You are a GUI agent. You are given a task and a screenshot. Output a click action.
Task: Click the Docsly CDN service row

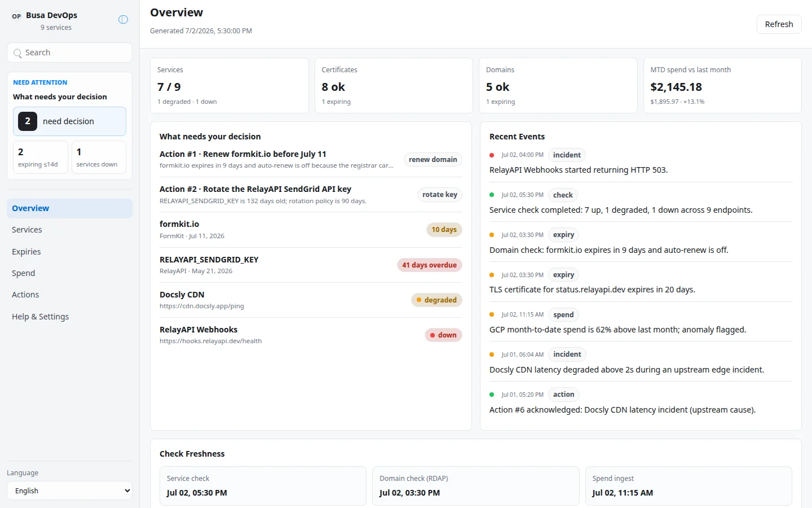(x=311, y=300)
